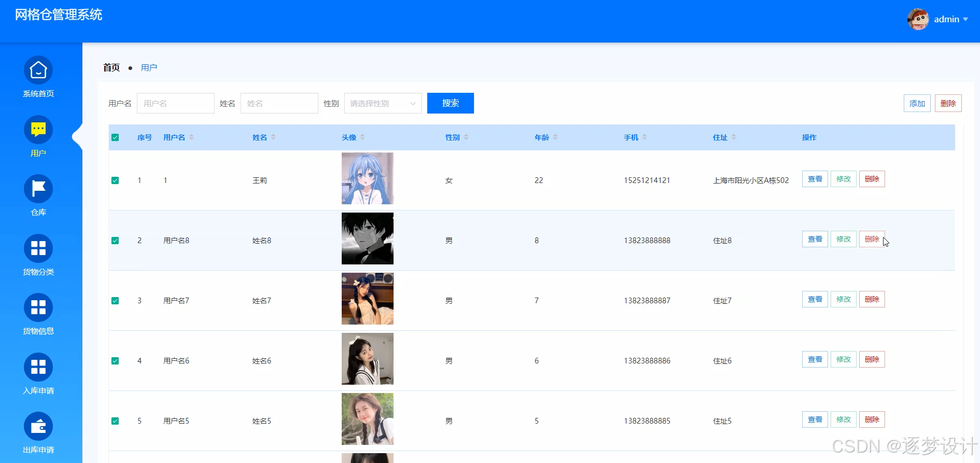
Task: Open the avatar thumbnail of 用户名8
Action: tap(368, 238)
